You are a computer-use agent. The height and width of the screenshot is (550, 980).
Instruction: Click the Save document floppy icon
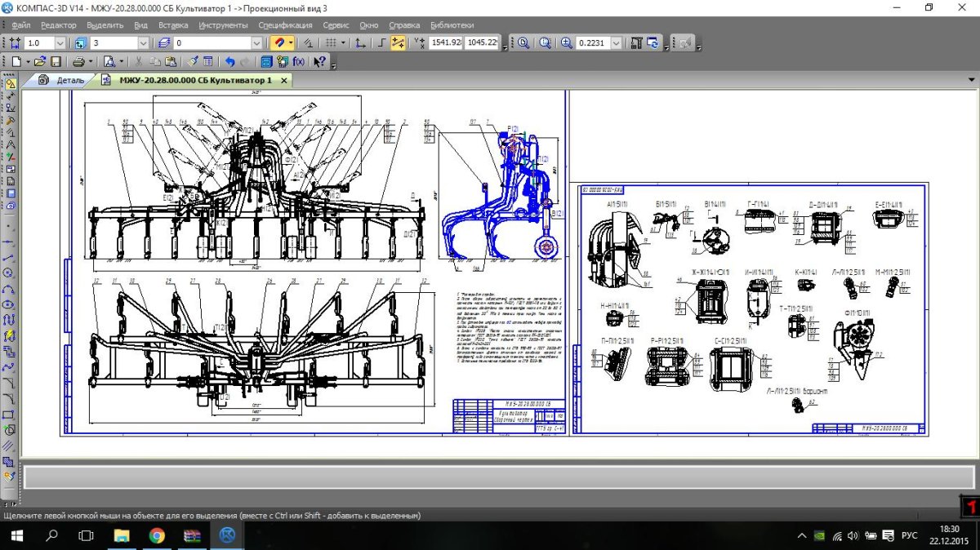tap(56, 61)
